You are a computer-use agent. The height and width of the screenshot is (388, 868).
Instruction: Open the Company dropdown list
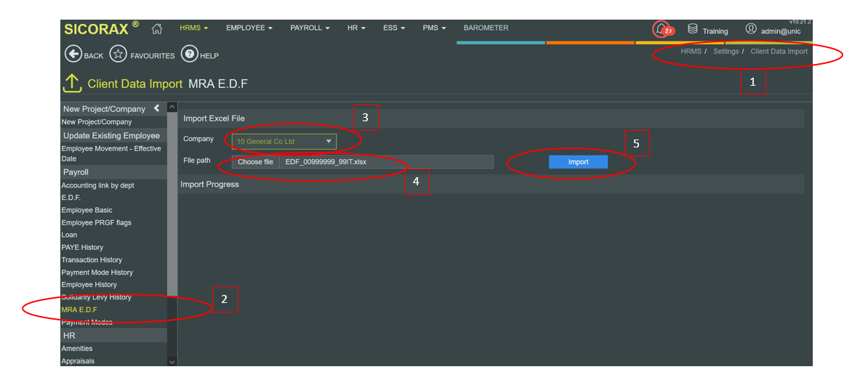click(x=284, y=141)
